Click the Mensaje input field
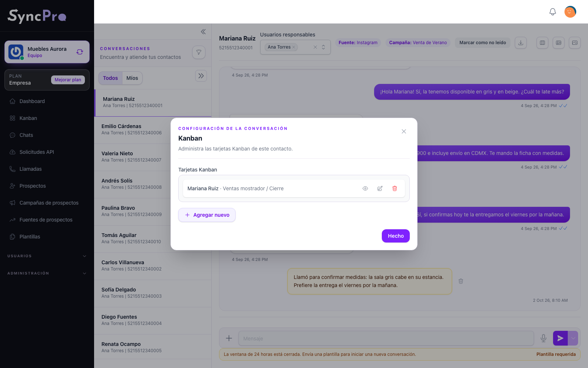588x368 pixels. [386, 338]
